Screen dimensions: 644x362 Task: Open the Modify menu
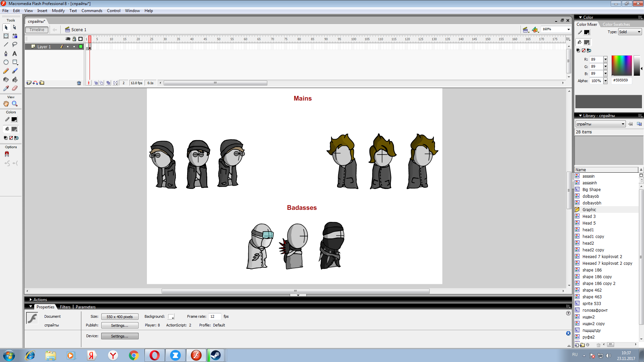tap(58, 11)
